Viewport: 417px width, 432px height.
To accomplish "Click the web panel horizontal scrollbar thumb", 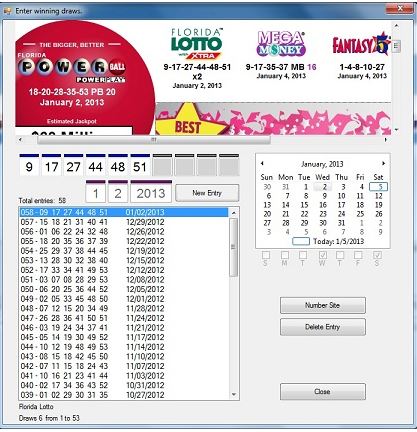I will click(154, 140).
